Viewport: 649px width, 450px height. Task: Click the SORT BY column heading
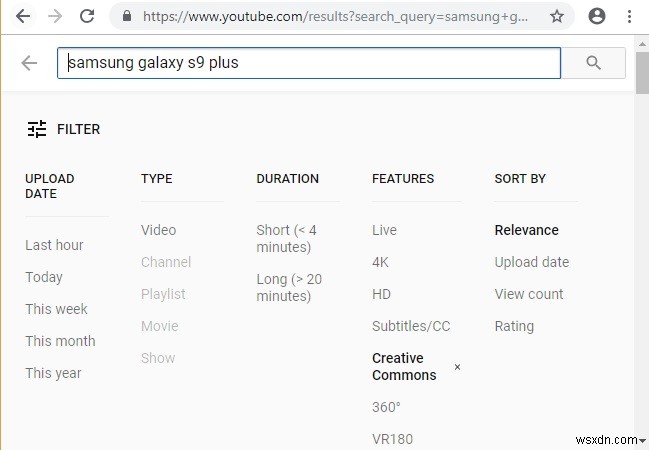[x=520, y=179]
